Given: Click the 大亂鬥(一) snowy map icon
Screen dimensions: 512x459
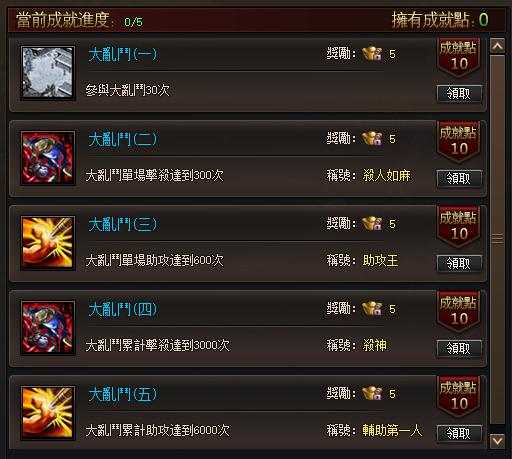Looking at the screenshot, I should (x=48, y=73).
